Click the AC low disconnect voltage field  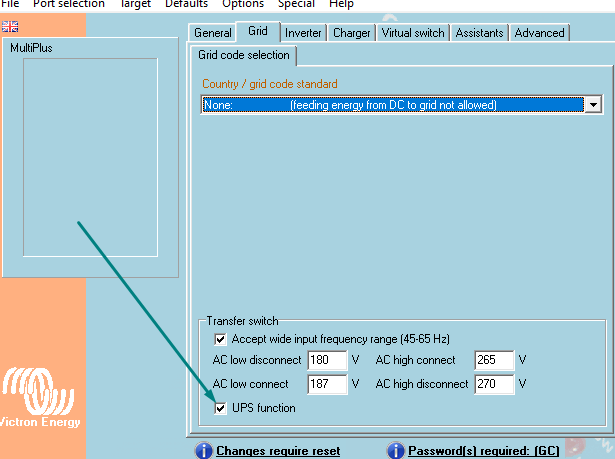328,360
